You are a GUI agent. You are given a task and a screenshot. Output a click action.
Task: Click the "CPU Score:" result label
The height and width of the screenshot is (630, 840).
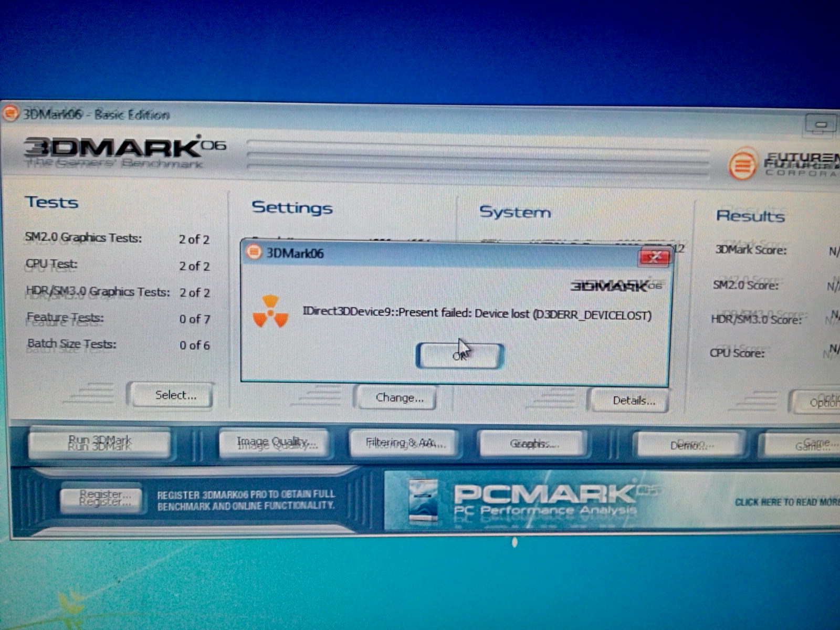(x=737, y=353)
